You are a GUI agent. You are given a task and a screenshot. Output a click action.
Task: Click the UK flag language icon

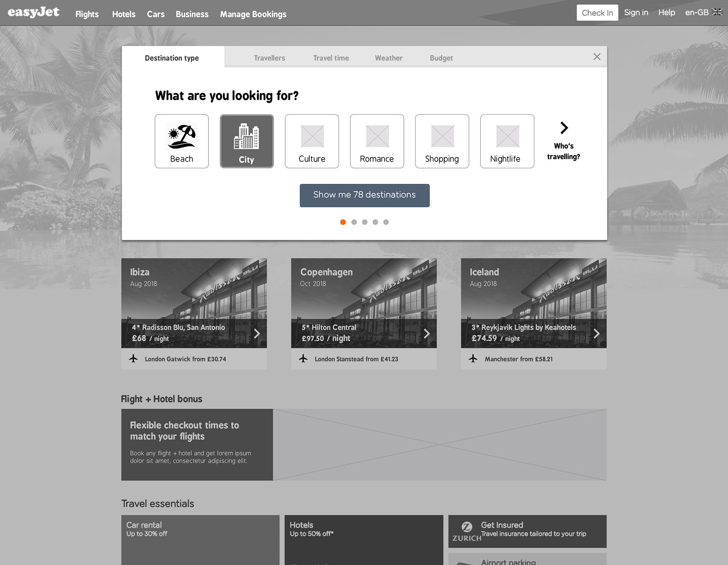(x=717, y=12)
